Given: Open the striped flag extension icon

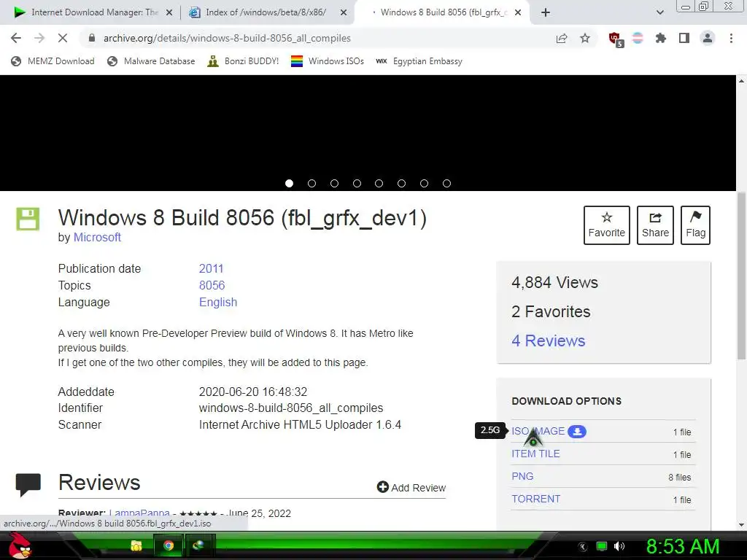Looking at the screenshot, I should click(x=638, y=38).
